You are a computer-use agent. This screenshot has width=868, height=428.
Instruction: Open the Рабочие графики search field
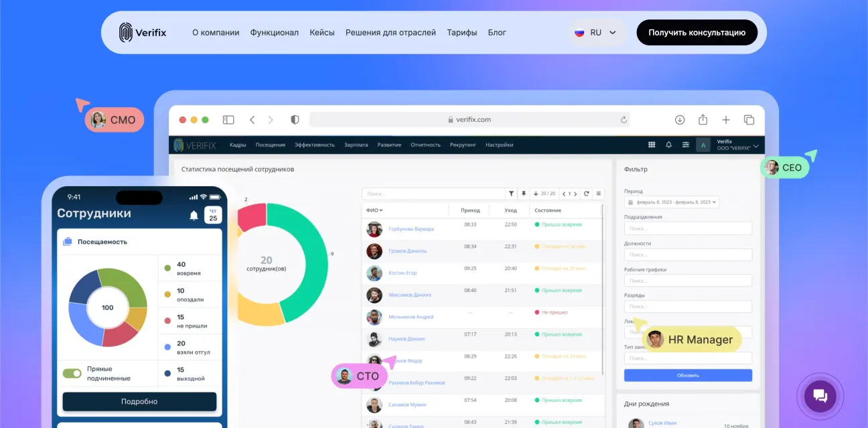(x=688, y=281)
